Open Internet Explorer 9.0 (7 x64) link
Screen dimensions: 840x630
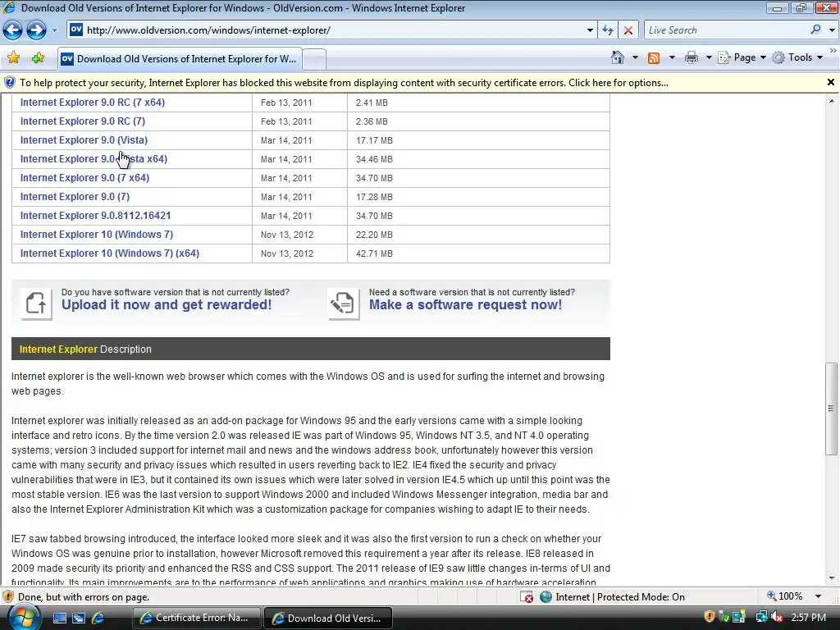tap(84, 178)
